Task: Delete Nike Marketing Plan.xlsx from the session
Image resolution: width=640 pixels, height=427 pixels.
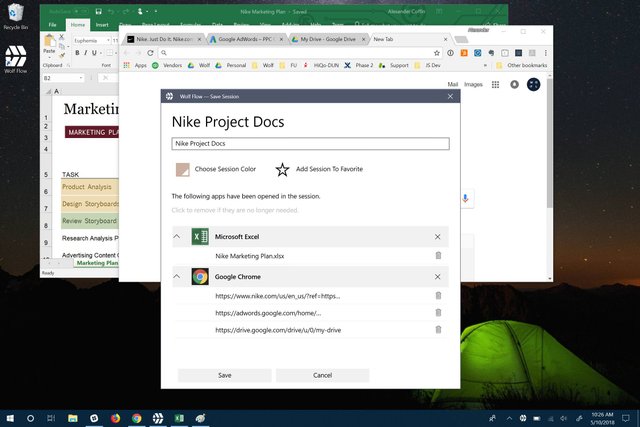Action: [x=437, y=256]
